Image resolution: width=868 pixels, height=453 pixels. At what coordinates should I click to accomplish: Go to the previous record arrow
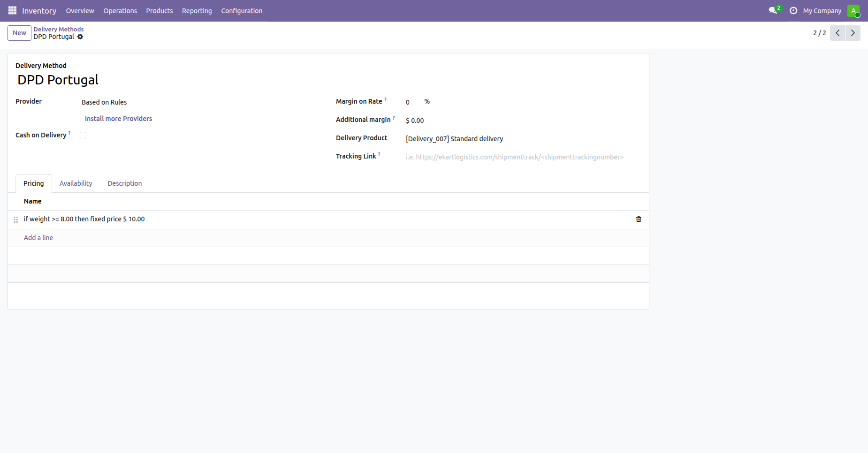838,33
